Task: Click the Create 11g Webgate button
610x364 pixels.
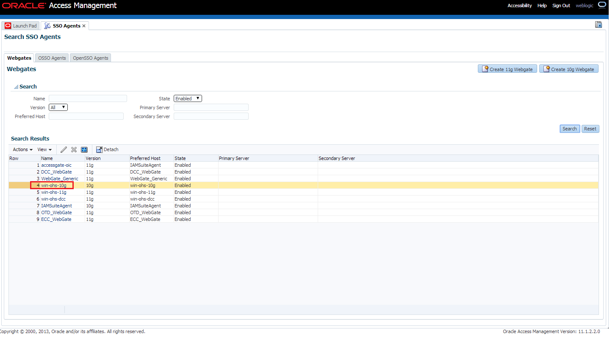Action: click(x=507, y=69)
